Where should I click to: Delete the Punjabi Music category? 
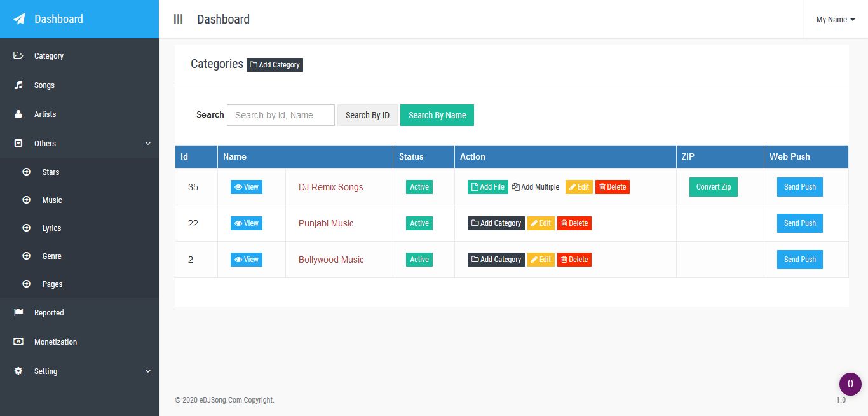tap(574, 223)
